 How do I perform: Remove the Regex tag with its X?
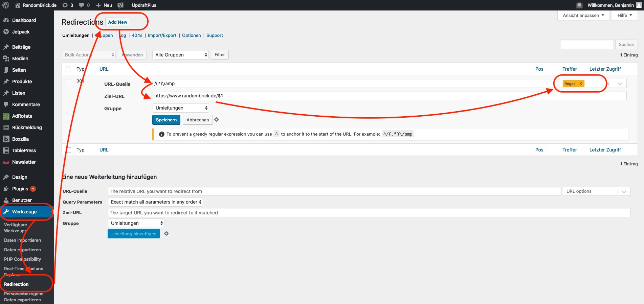580,84
